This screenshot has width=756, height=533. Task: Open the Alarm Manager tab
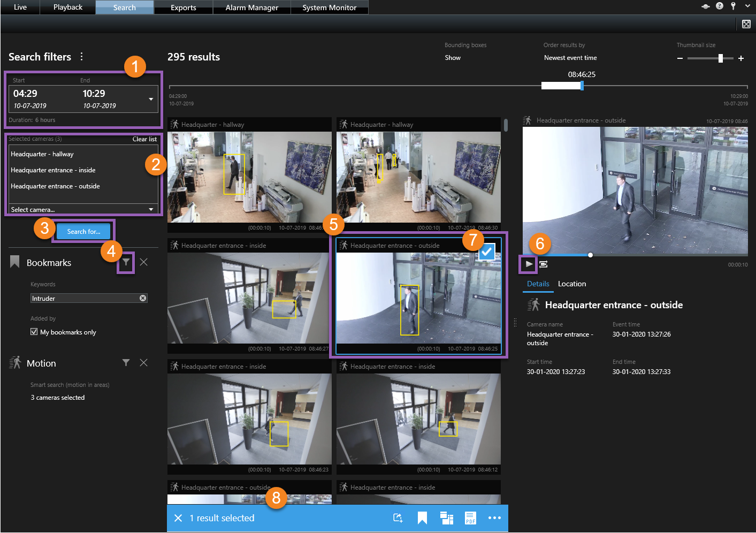pyautogui.click(x=252, y=7)
